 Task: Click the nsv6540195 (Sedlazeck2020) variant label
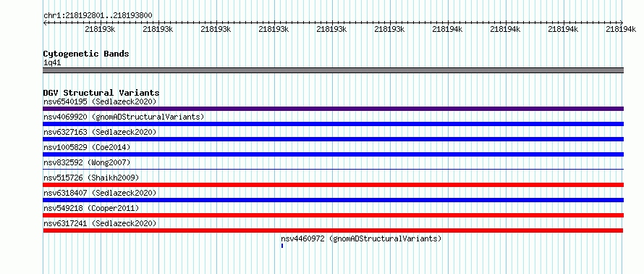click(100, 101)
